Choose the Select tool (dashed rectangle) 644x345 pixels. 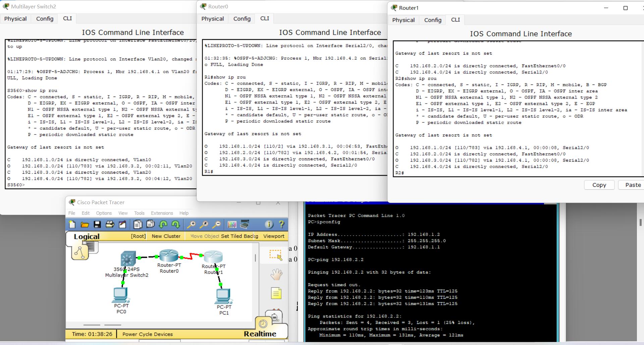point(276,255)
